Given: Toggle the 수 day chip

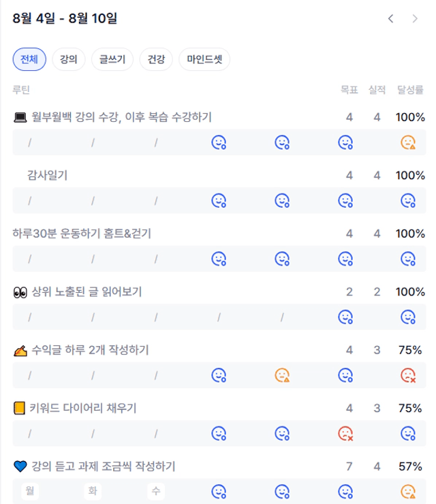Looking at the screenshot, I should (156, 490).
